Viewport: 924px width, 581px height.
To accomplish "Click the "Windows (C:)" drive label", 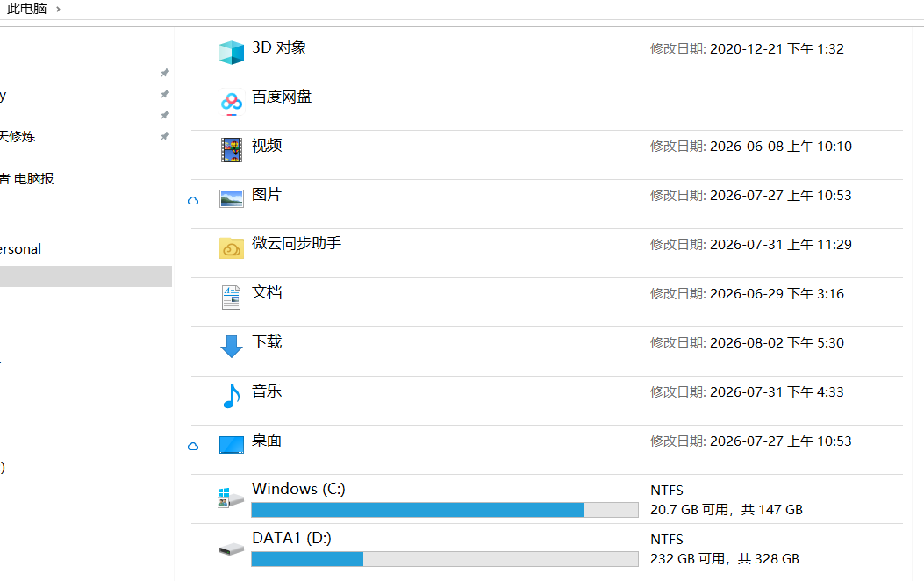I will [298, 489].
